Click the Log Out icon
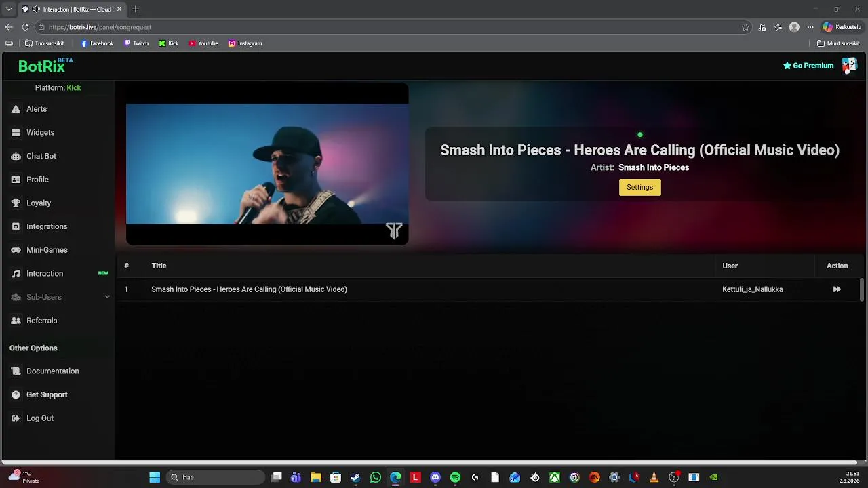Screen dimensions: 868x488 click(16, 418)
